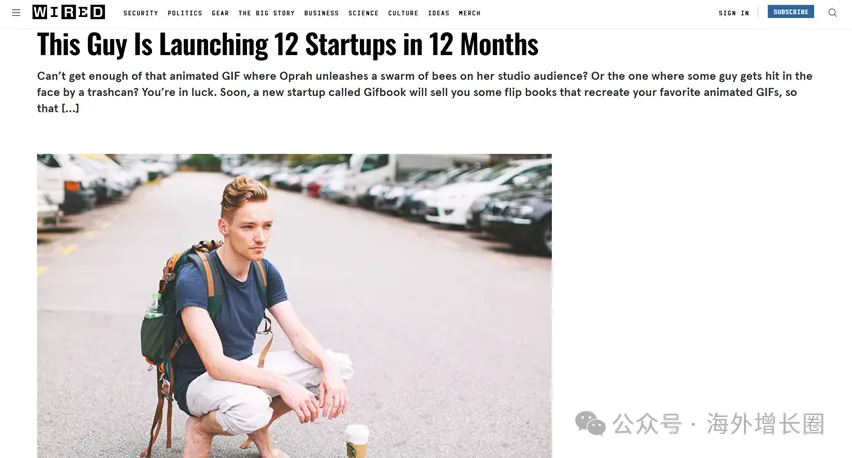Screen dimensions: 852x458
Task: Open the 12 Startups article headline
Action: (287, 44)
